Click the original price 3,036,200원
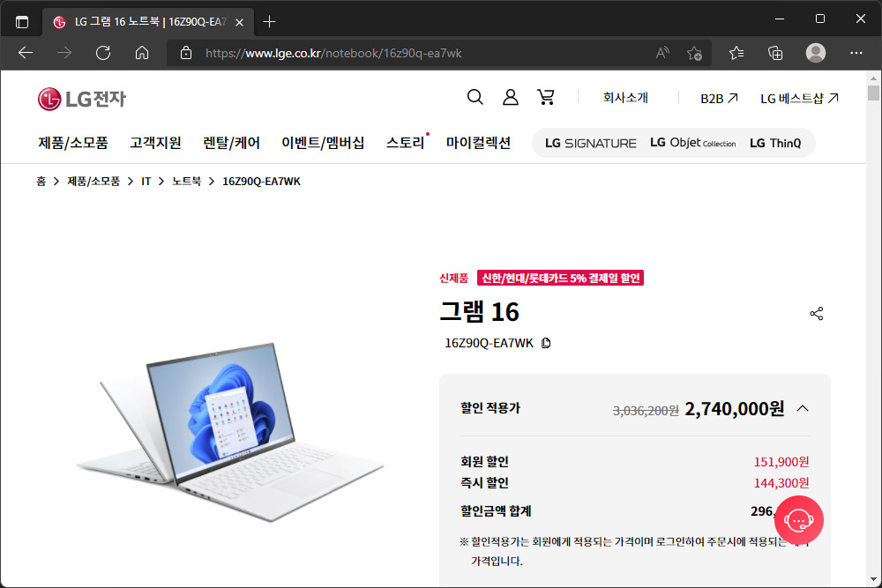 646,410
